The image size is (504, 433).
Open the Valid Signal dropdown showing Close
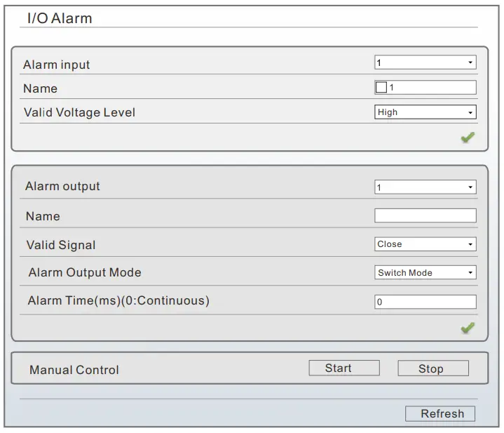[425, 244]
